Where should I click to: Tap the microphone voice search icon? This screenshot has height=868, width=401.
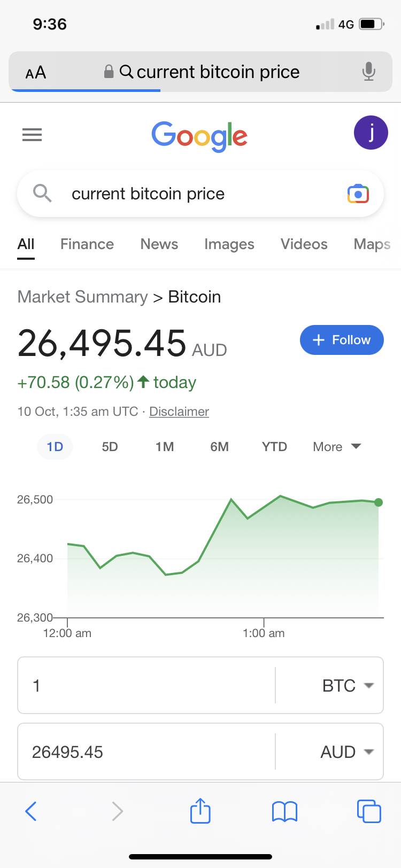coord(368,72)
